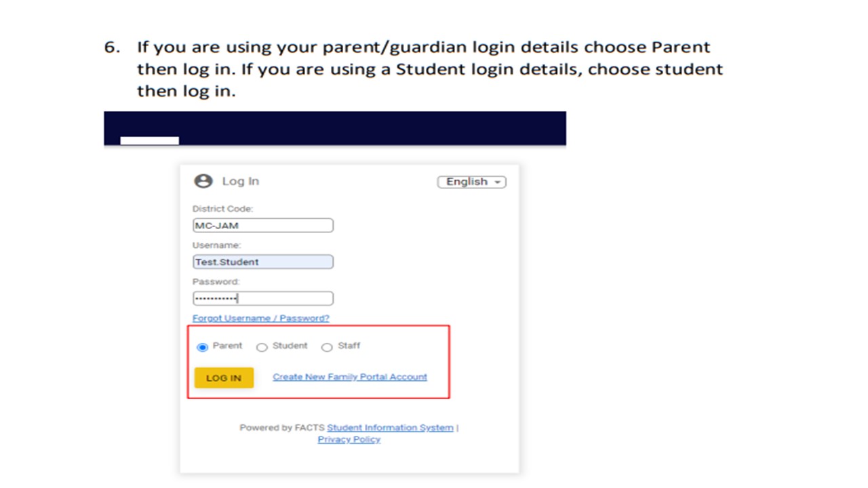Open the Privacy Policy link
868x488 pixels.
[349, 439]
